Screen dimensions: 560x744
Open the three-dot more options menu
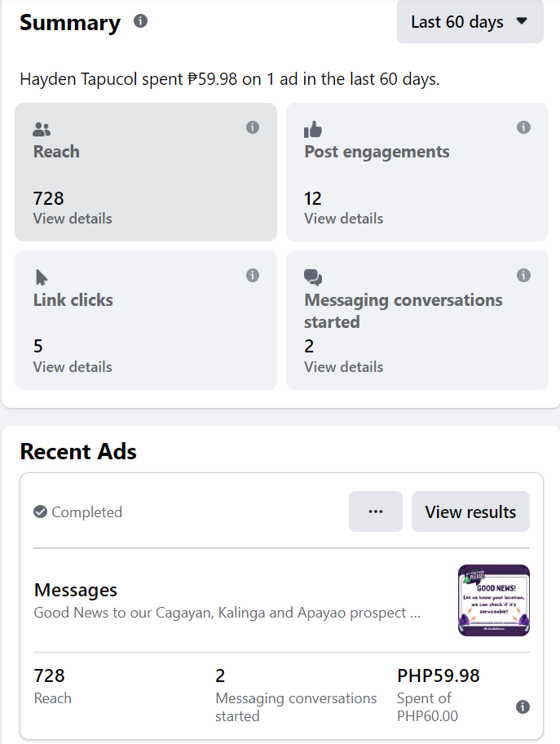(x=376, y=511)
